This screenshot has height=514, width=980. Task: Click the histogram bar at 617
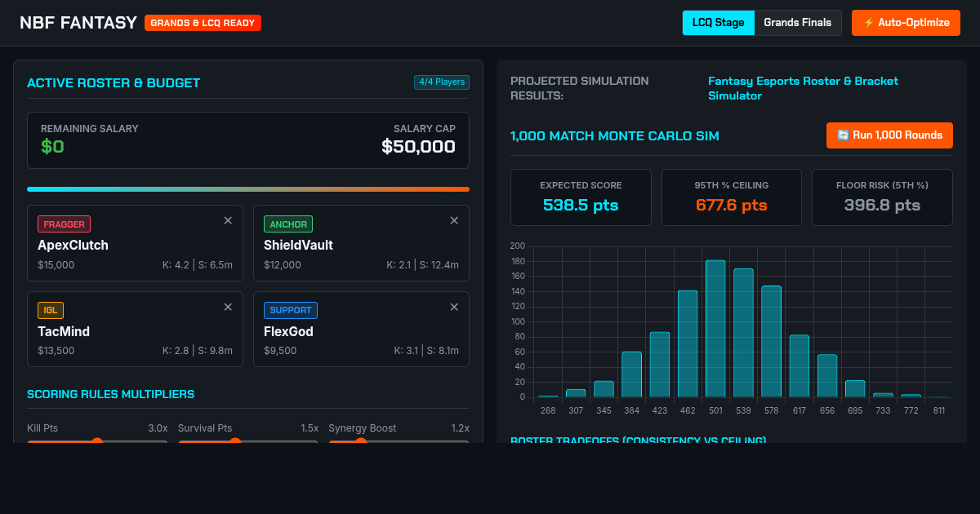(x=800, y=366)
